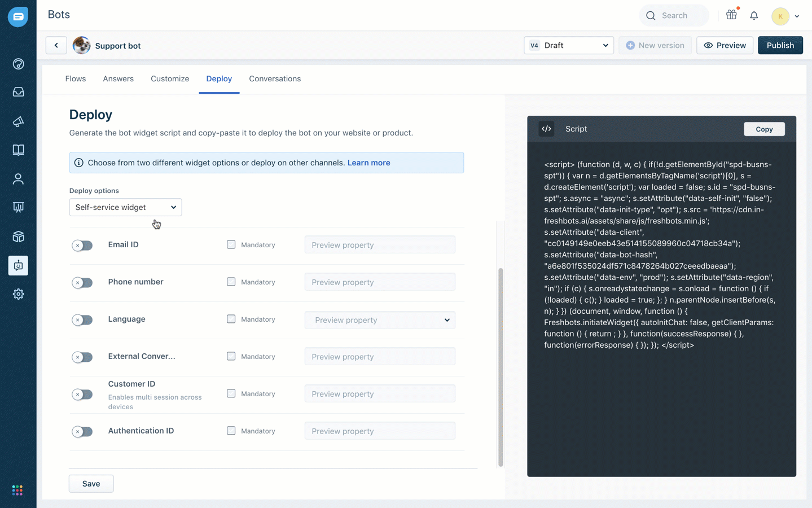The width and height of the screenshot is (812, 508).
Task: Check Mandatory for Customer ID
Action: [231, 393]
